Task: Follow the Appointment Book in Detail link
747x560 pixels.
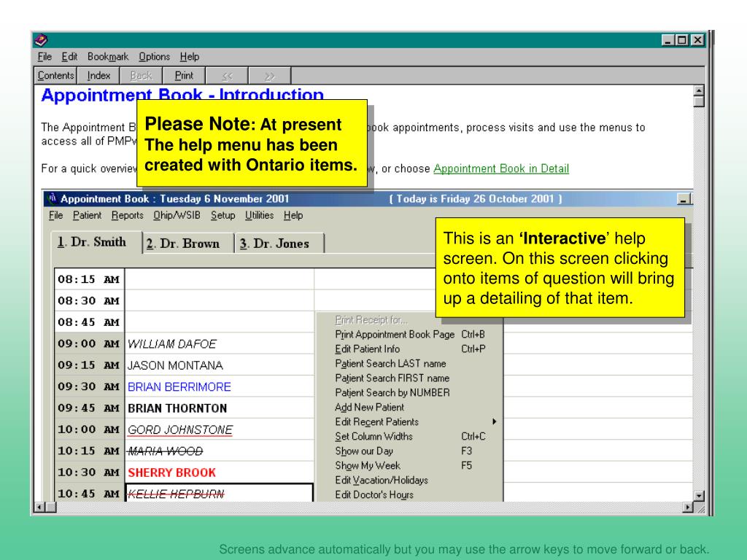Action: pyautogui.click(x=501, y=168)
